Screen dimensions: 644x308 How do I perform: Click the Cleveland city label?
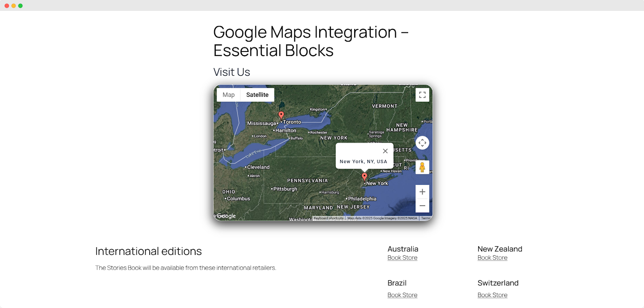coord(258,167)
